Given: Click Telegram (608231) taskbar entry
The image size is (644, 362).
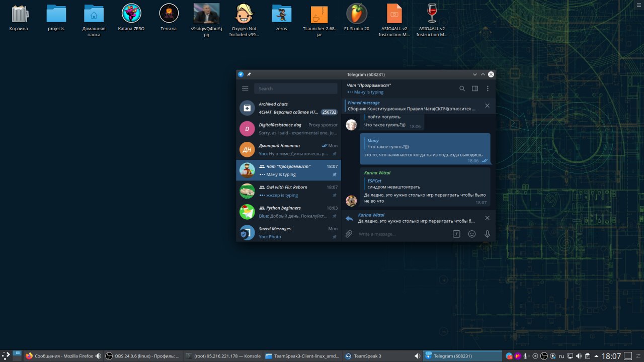Looking at the screenshot, I should point(462,356).
